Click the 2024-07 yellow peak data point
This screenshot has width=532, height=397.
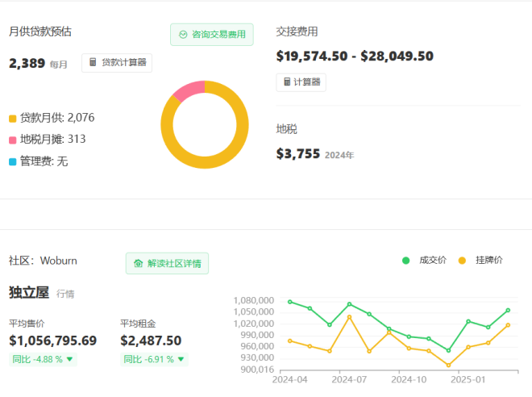(350, 317)
